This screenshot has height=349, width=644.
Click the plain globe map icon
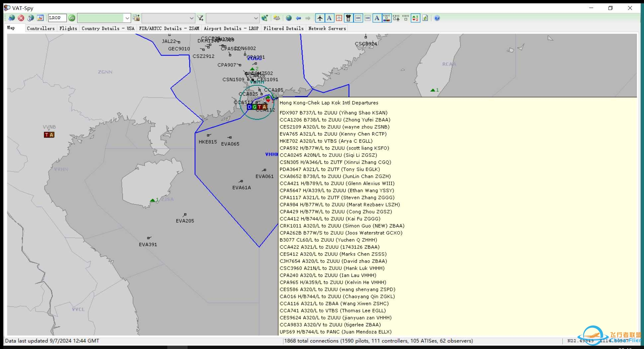click(289, 18)
